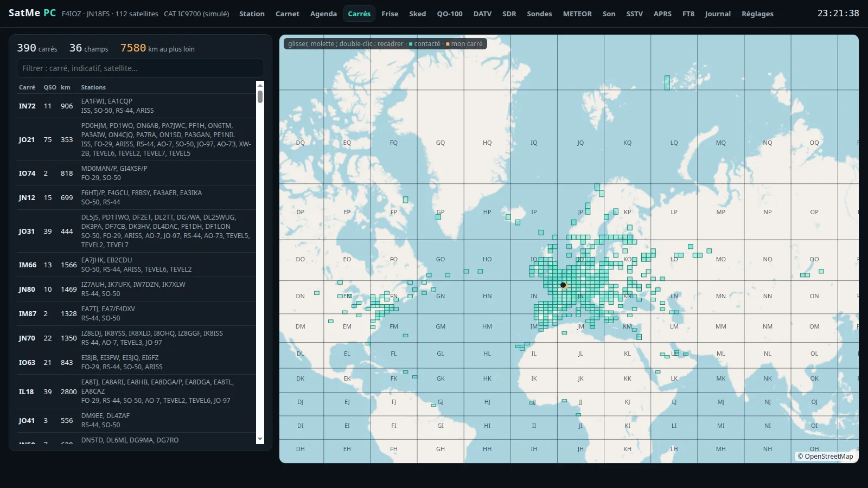Open the METEOR tab
Viewport: 868px width, 488px height.
(x=577, y=14)
